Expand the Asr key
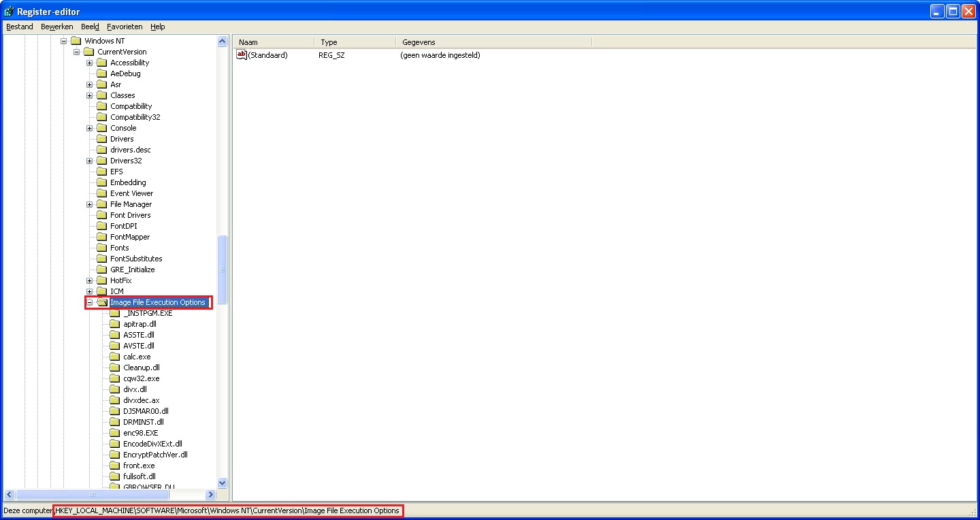980x520 pixels. tap(89, 84)
